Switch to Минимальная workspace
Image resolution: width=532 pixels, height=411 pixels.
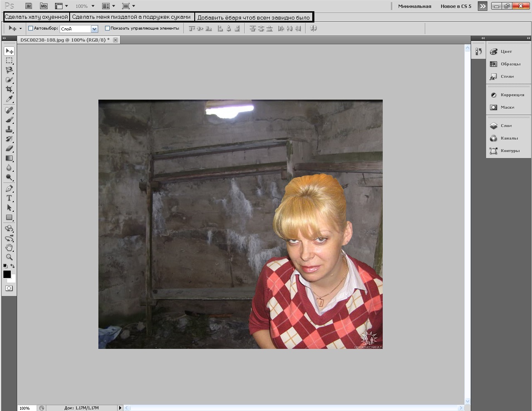[x=414, y=6]
